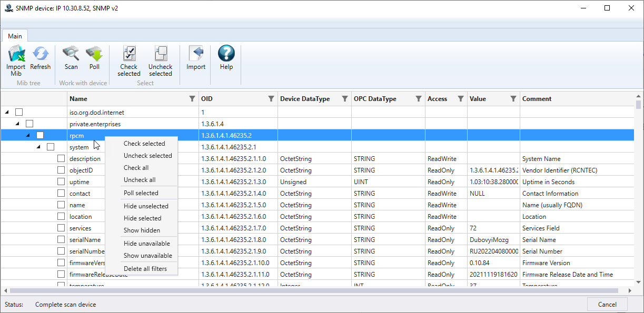Collapse the private.enterprises tree node
644x313 pixels.
tap(17, 124)
